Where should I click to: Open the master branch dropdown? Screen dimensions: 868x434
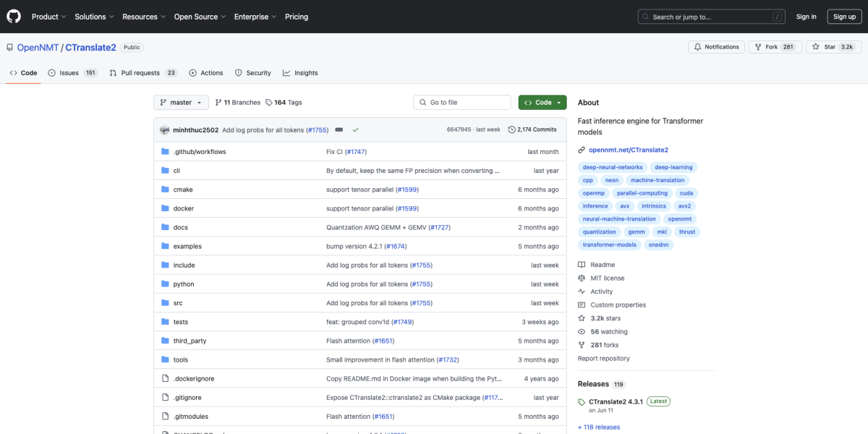point(181,103)
